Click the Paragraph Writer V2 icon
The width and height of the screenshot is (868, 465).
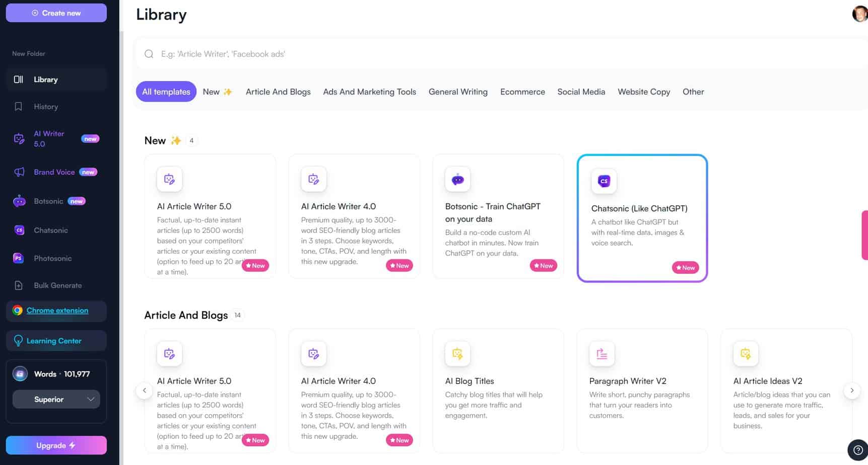coord(602,354)
